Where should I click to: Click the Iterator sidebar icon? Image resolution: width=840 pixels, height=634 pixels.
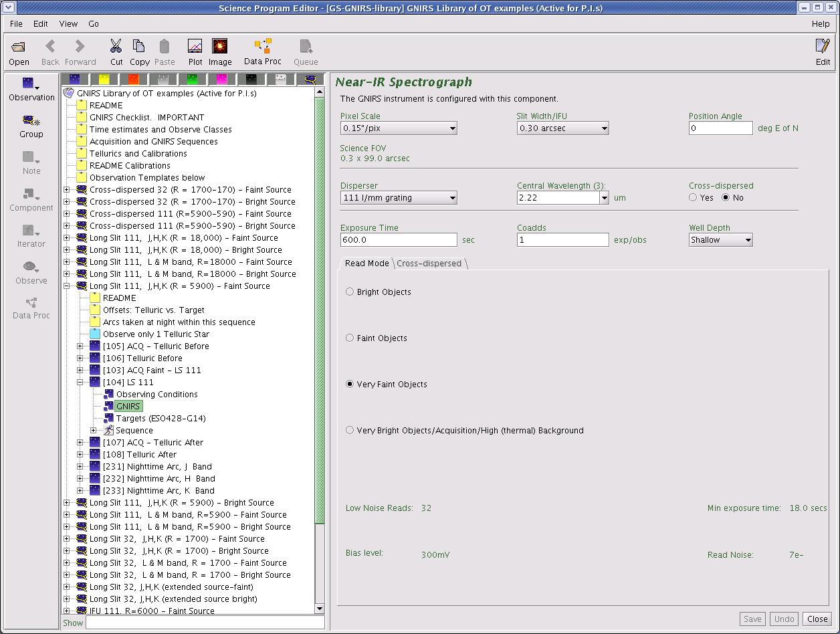[31, 231]
